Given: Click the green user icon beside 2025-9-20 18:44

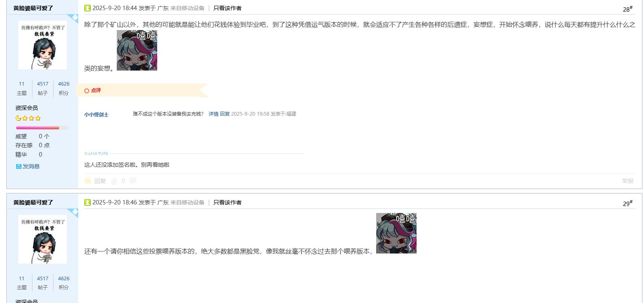Looking at the screenshot, I should coord(88,8).
